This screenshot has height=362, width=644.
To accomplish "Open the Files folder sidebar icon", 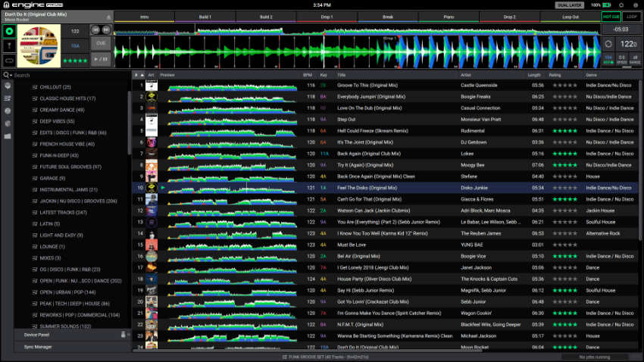I will (8, 136).
